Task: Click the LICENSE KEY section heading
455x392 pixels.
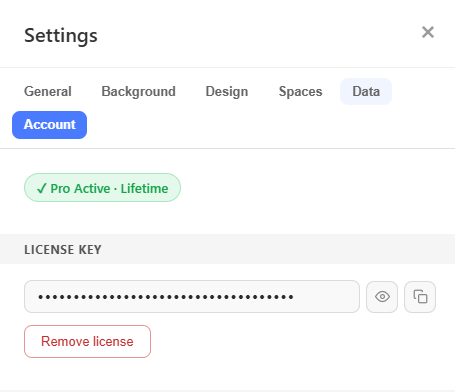Action: pos(63,250)
